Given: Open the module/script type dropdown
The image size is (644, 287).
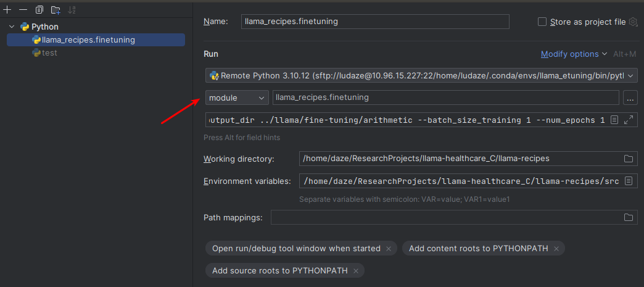Looking at the screenshot, I should click(x=237, y=98).
